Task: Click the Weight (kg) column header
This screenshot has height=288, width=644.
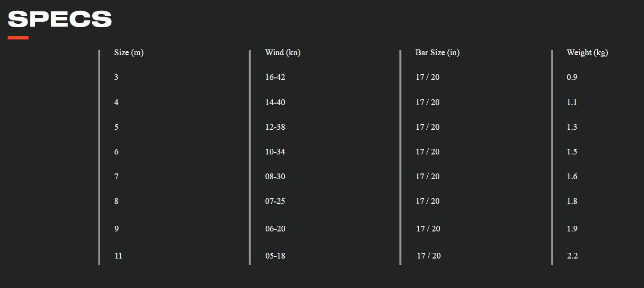Action: click(x=587, y=53)
